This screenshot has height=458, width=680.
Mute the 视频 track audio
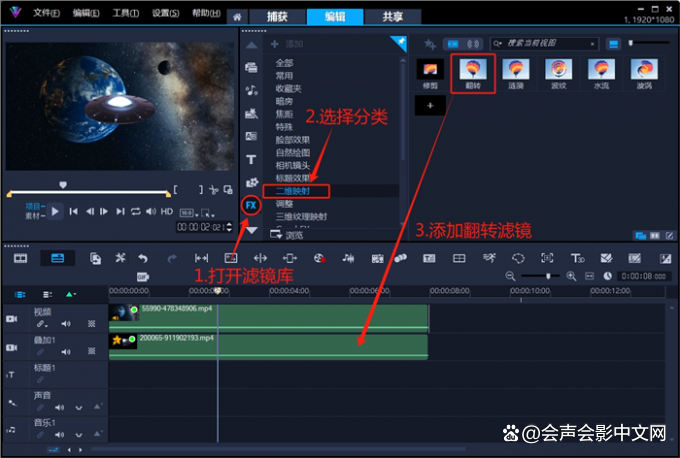66,324
